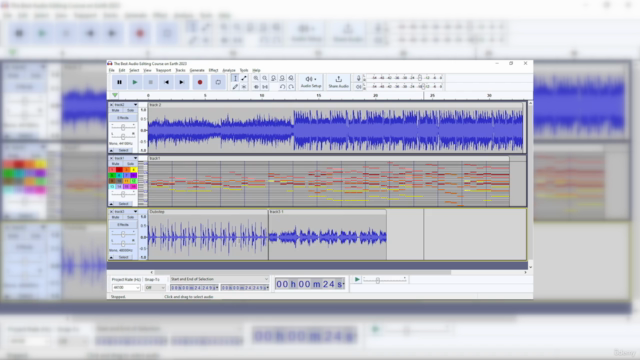
Task: Toggle MIDI channel 4 yellow button
Action: click(x=133, y=169)
